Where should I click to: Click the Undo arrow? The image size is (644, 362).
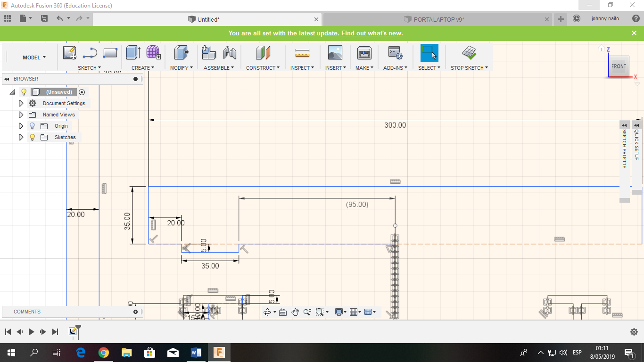click(x=59, y=19)
